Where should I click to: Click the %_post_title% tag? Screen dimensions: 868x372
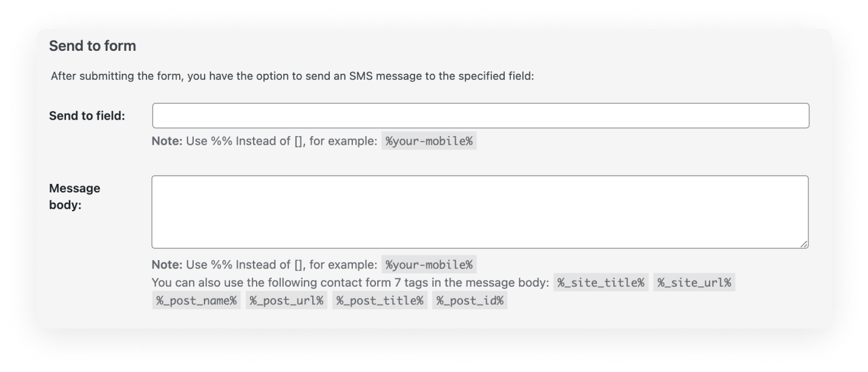coord(380,301)
